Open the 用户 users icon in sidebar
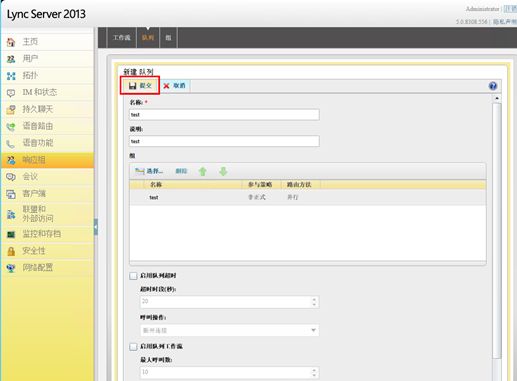 [11, 59]
